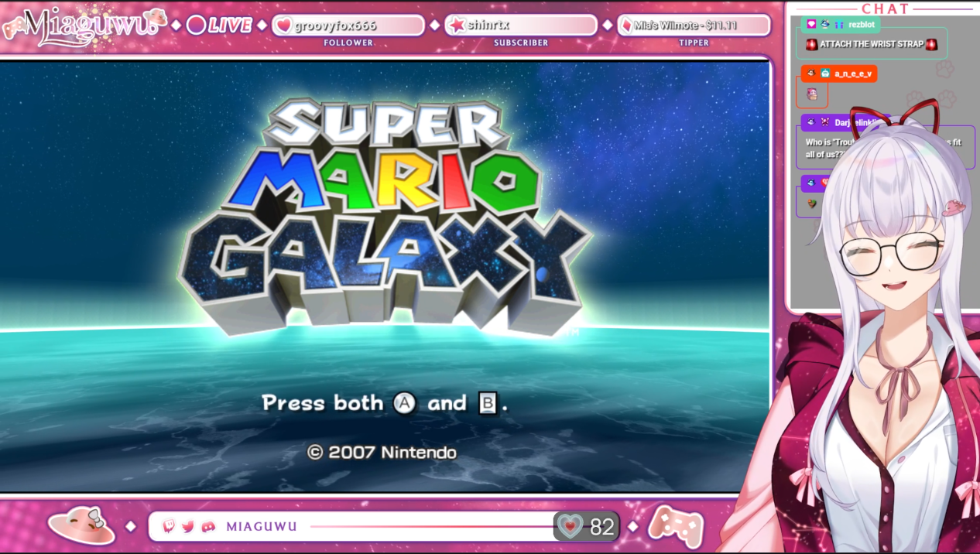980x554 pixels.
Task: Click the pink progress line in bottom bar
Action: tap(432, 527)
